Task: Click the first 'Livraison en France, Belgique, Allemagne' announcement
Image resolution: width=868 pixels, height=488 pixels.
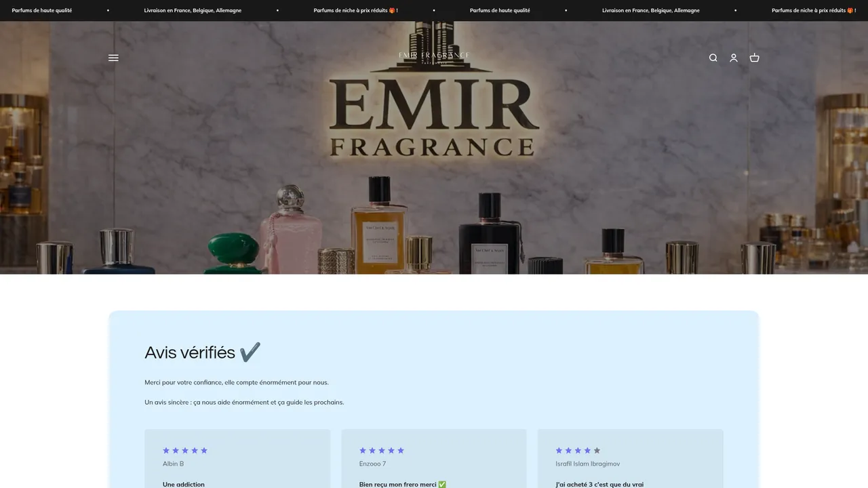Action: point(193,10)
